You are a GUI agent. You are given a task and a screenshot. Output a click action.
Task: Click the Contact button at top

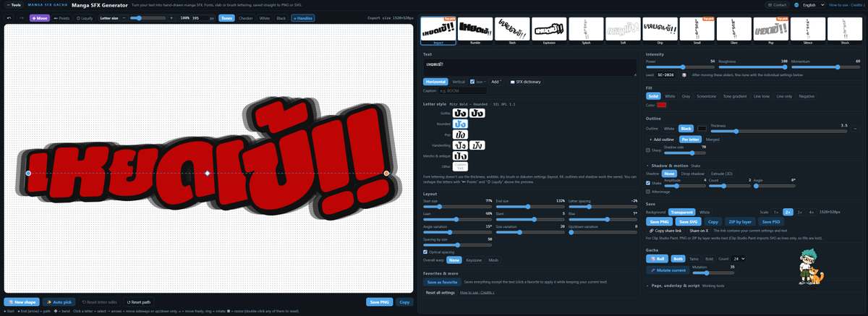click(x=778, y=4)
